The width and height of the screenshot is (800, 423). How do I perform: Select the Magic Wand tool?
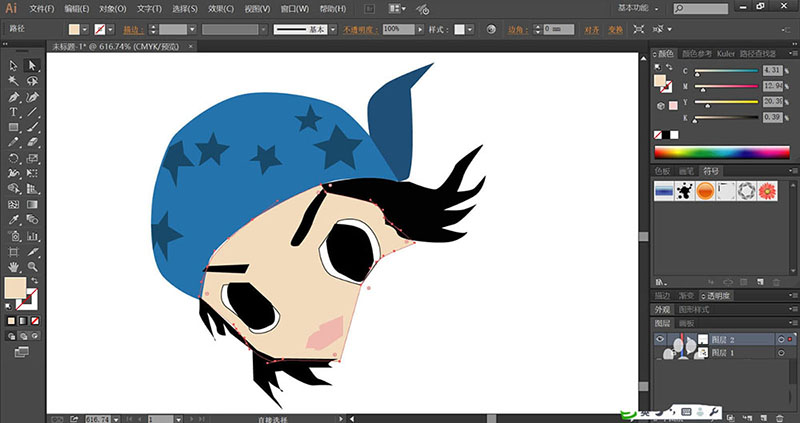13,81
